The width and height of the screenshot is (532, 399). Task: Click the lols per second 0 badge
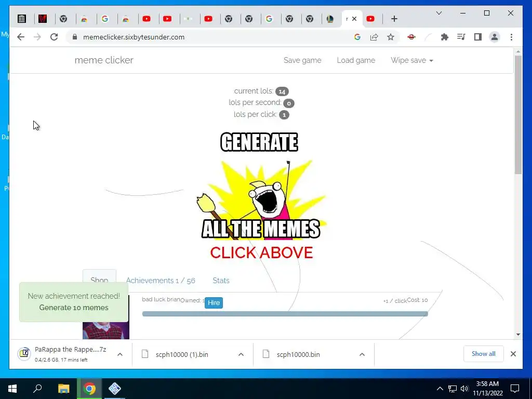click(289, 103)
